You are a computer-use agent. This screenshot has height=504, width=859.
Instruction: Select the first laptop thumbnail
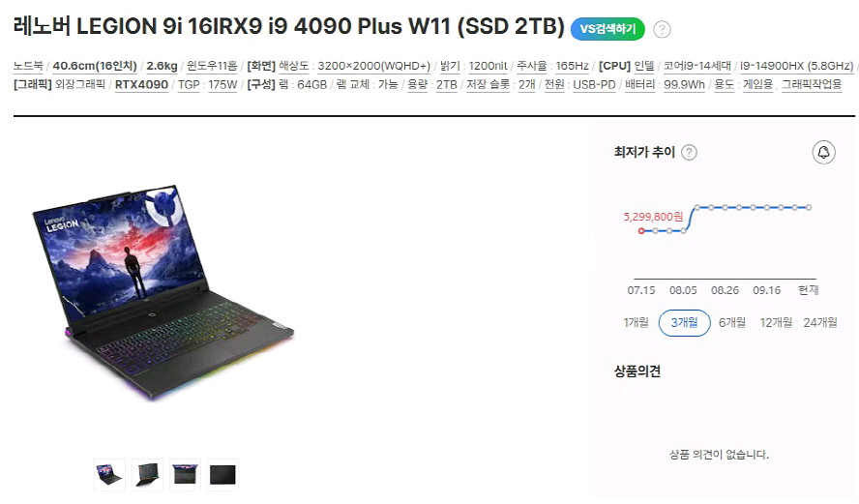pyautogui.click(x=109, y=474)
